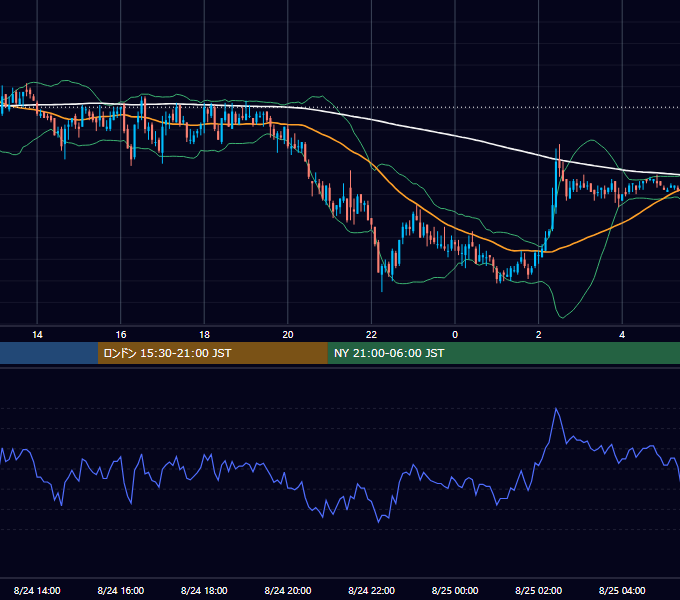Click the ロンドン 15:30-21:00 JST session bar
Screen dimensions: 680x600
pos(212,353)
